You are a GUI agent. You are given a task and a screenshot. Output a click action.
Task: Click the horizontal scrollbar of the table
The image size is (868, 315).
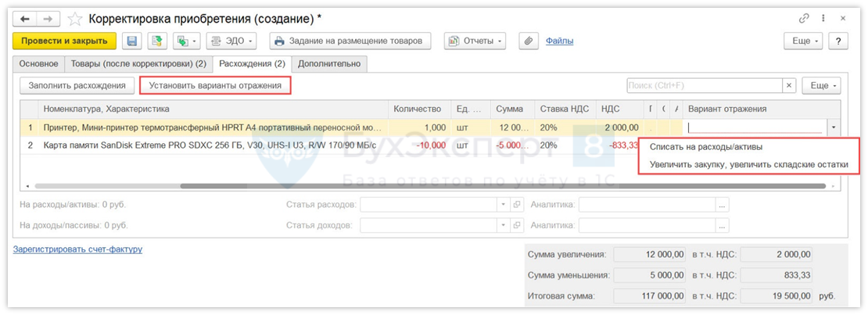click(500, 186)
